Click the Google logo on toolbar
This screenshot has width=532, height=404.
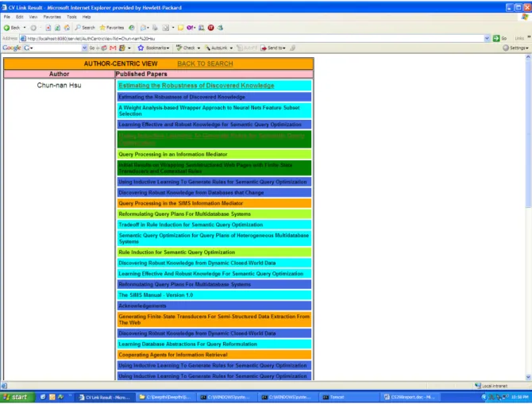point(12,48)
